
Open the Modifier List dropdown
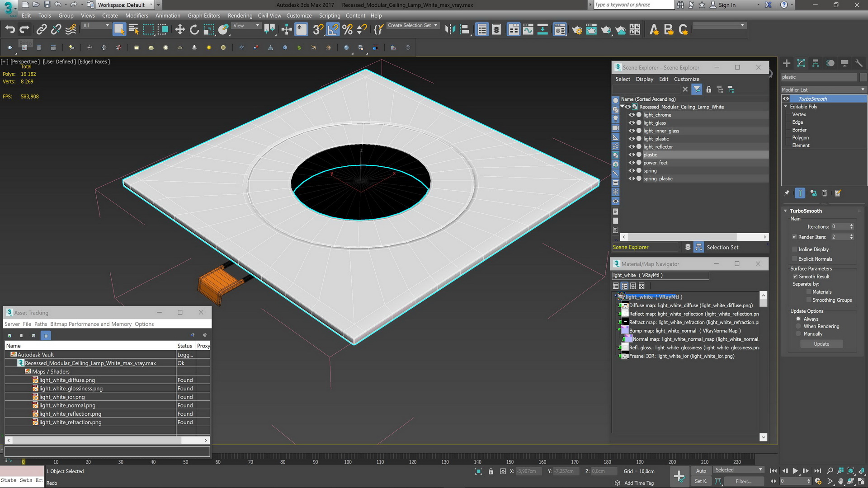coord(824,89)
